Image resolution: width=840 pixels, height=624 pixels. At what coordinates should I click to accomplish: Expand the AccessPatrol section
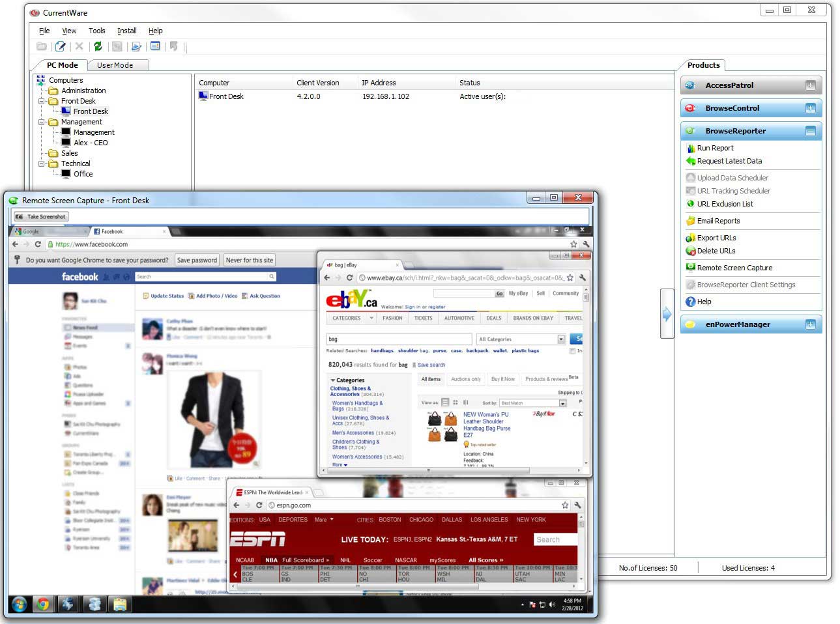tap(810, 85)
